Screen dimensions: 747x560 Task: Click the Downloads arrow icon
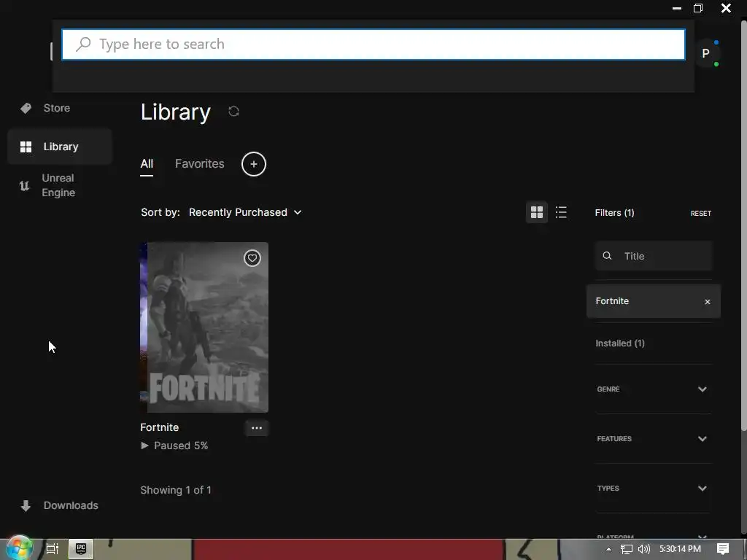point(26,505)
